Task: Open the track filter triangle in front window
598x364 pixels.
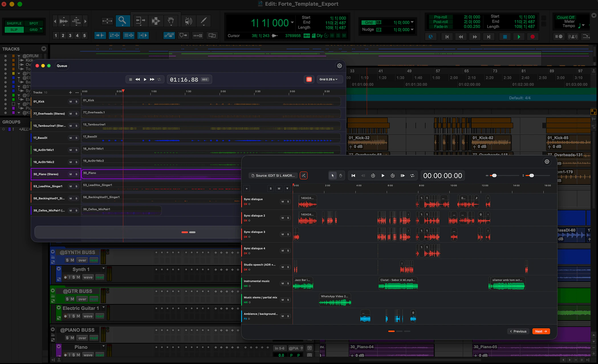Action: click(x=287, y=189)
